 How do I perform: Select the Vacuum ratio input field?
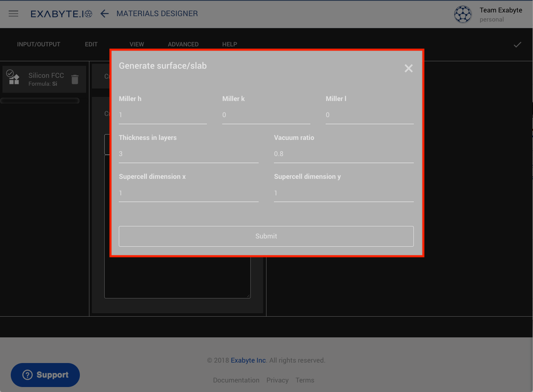[343, 154]
